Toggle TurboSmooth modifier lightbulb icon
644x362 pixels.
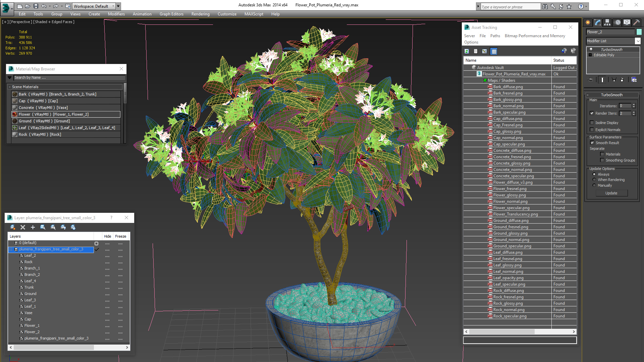click(x=591, y=50)
